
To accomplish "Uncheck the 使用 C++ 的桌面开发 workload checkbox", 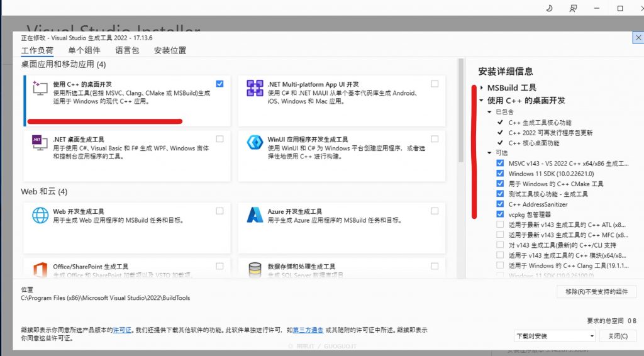I will click(219, 84).
